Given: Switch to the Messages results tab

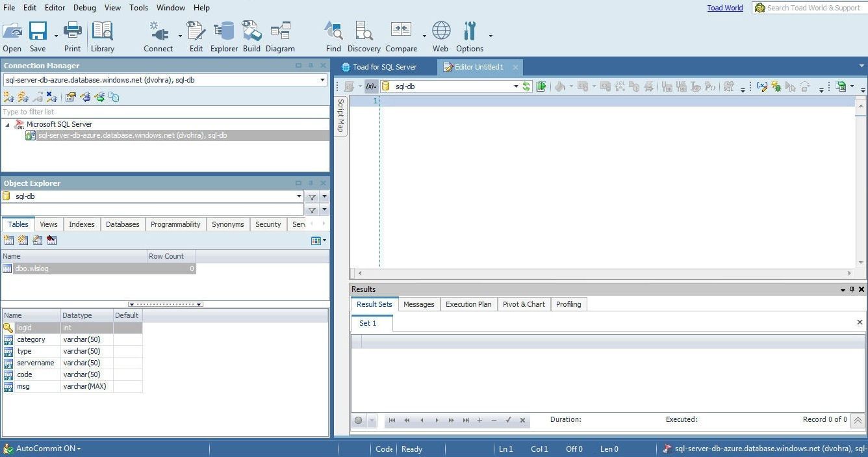Looking at the screenshot, I should coord(418,304).
